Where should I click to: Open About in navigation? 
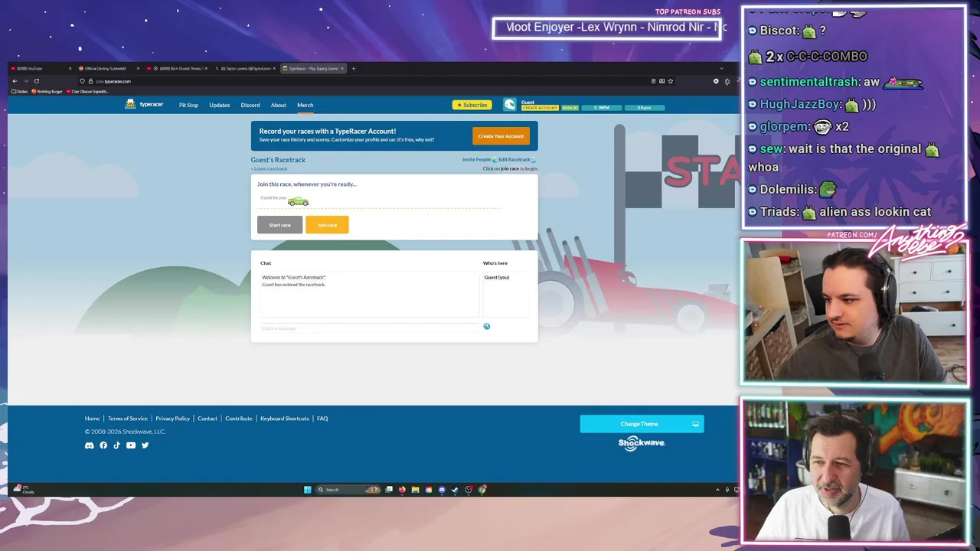pyautogui.click(x=279, y=105)
